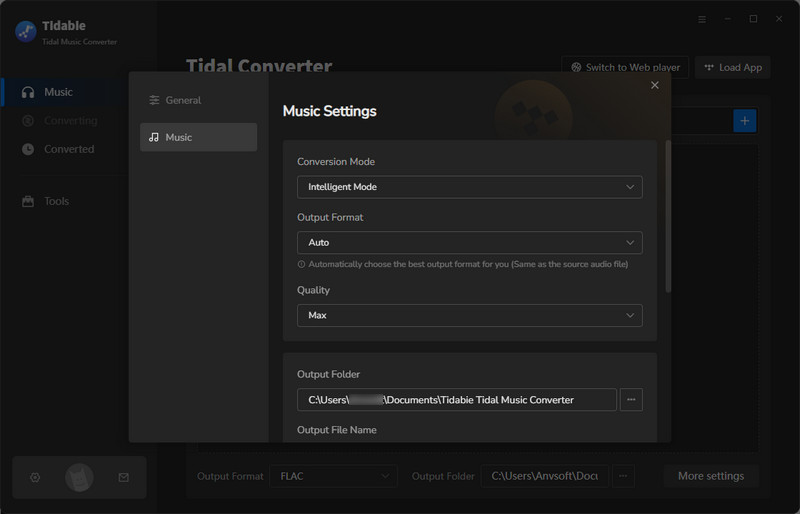Click the headphones icon beside Music
The width and height of the screenshot is (800, 514).
pos(28,92)
